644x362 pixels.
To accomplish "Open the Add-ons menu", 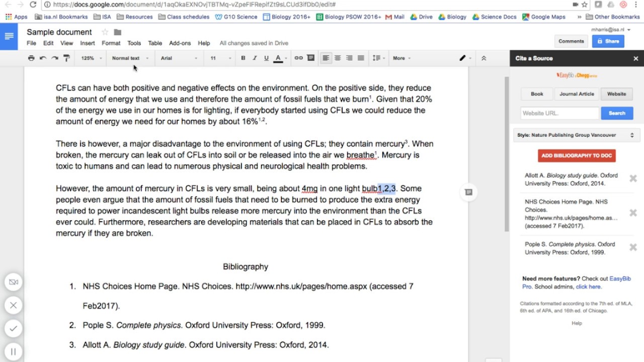I will [180, 43].
